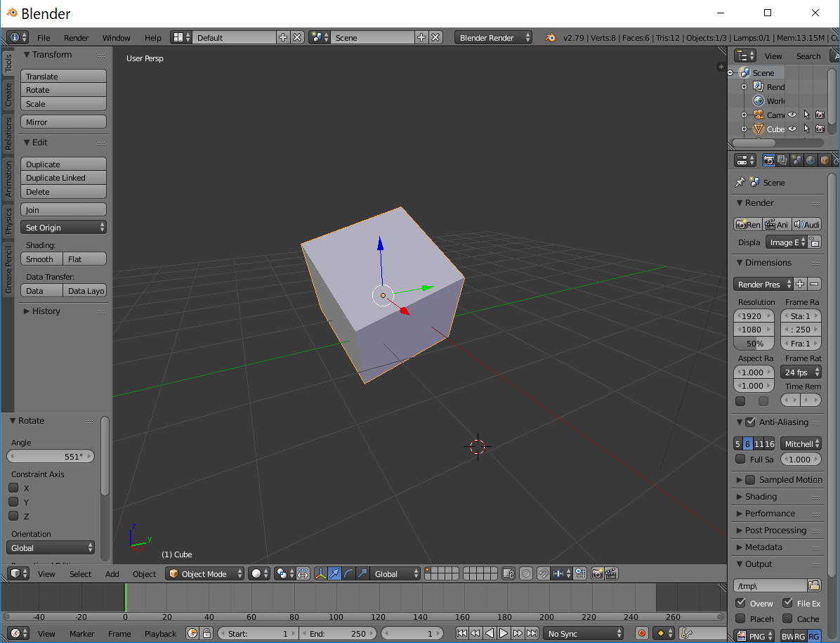Open the 24 fps frame rate dropdown
The image size is (840, 643).
pyautogui.click(x=801, y=372)
